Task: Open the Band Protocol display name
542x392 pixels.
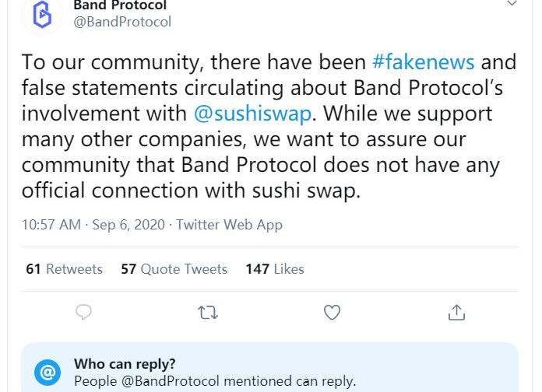Action: pos(120,5)
